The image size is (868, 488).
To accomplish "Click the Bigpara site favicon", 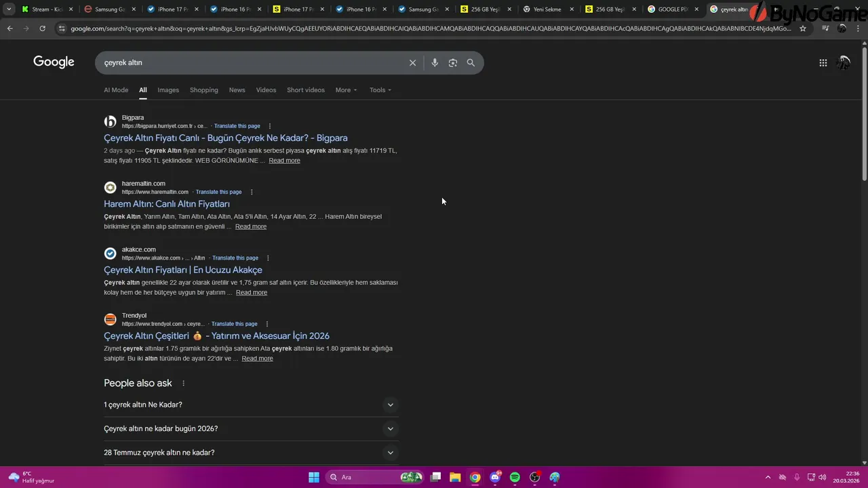I will [110, 121].
